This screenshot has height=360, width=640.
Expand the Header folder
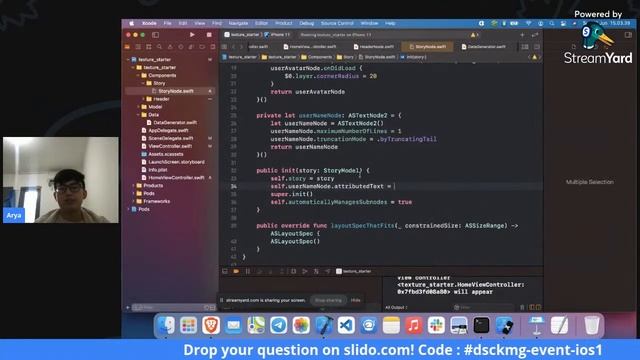click(x=143, y=99)
